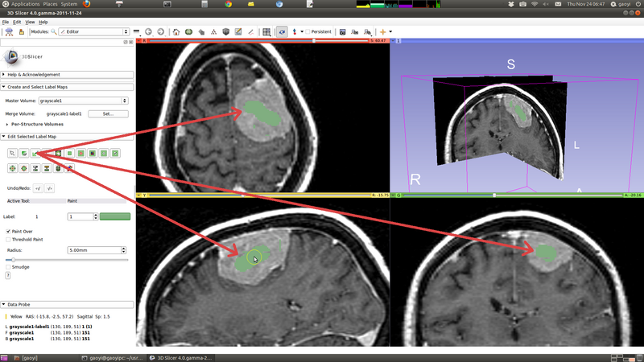The height and width of the screenshot is (362, 644).
Task: Click the Set... merge volume button
Action: 108,114
